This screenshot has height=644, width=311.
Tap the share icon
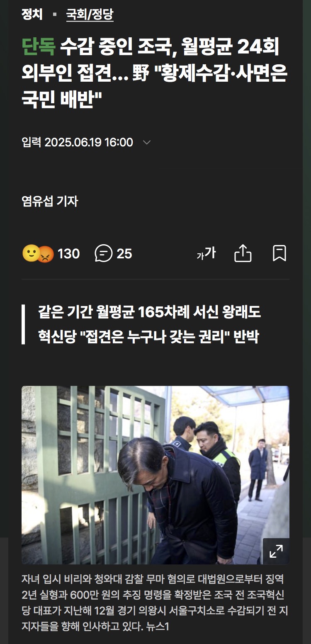pos(243,253)
